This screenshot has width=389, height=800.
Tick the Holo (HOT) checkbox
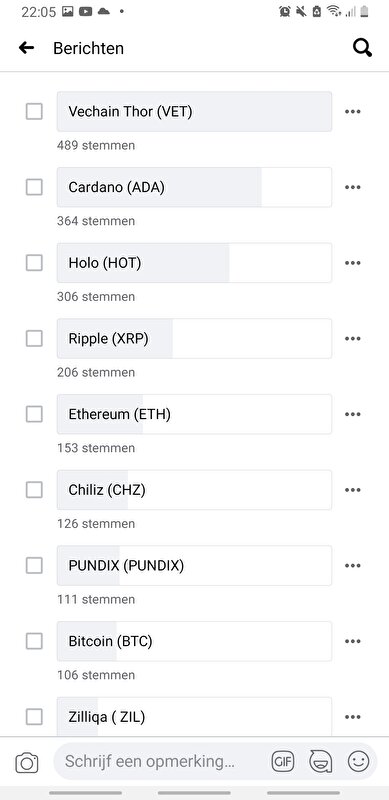click(34, 263)
